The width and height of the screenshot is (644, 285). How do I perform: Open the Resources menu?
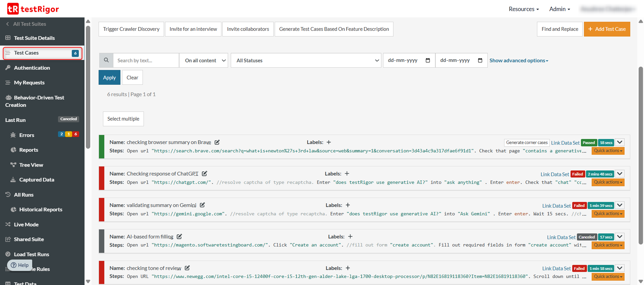tap(524, 9)
